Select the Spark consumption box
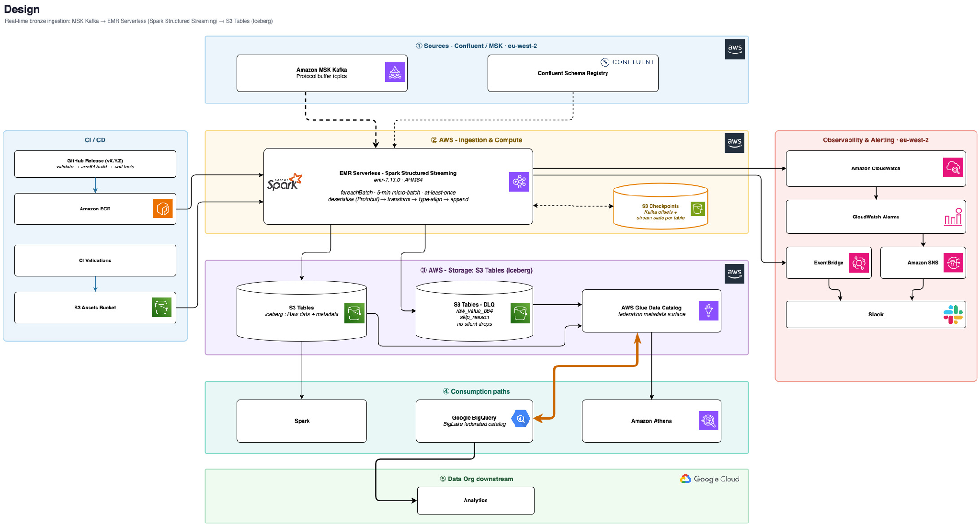980x526 pixels. 302,421
